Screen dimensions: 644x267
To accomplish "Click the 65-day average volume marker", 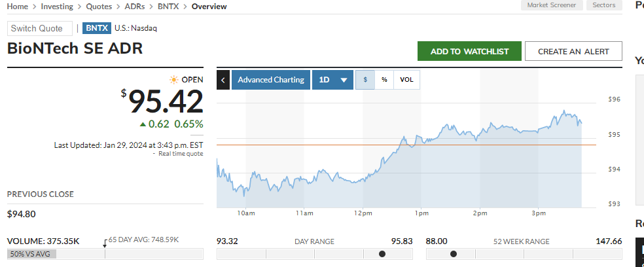I will pos(105,243).
